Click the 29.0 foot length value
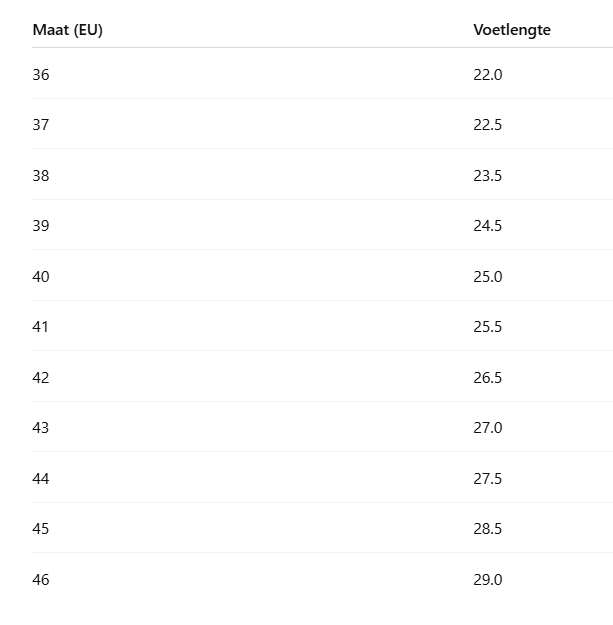 [x=488, y=580]
